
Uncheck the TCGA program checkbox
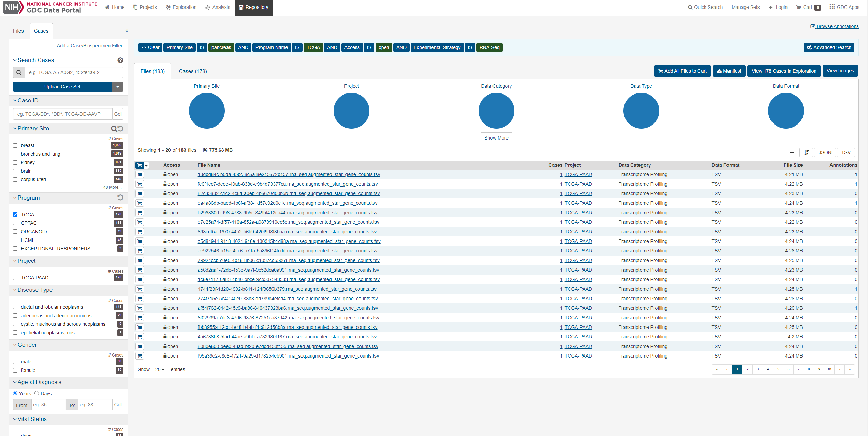coord(15,215)
